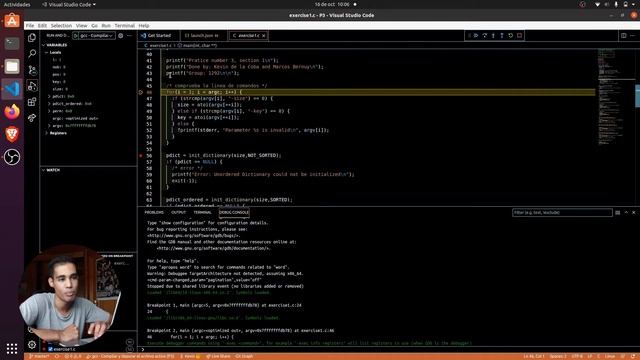Toggle exercise1.c breakpoint checkbox in Breakpoints list

51,349
